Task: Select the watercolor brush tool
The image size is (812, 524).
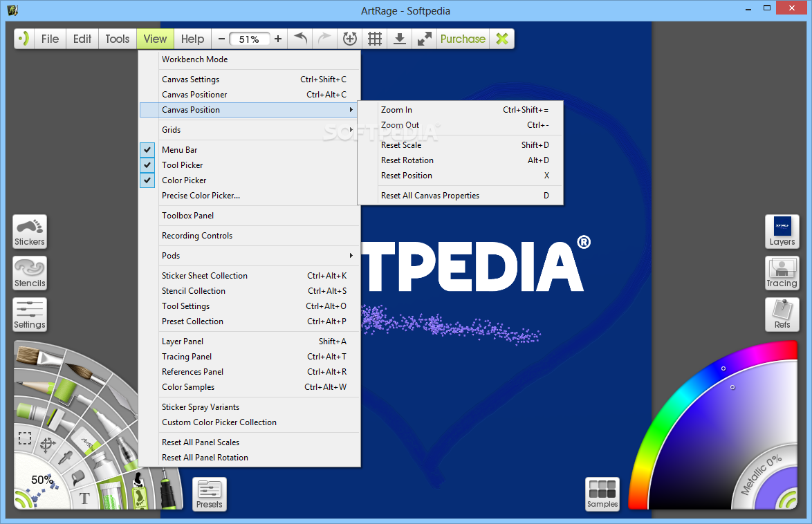Action: tap(86, 374)
